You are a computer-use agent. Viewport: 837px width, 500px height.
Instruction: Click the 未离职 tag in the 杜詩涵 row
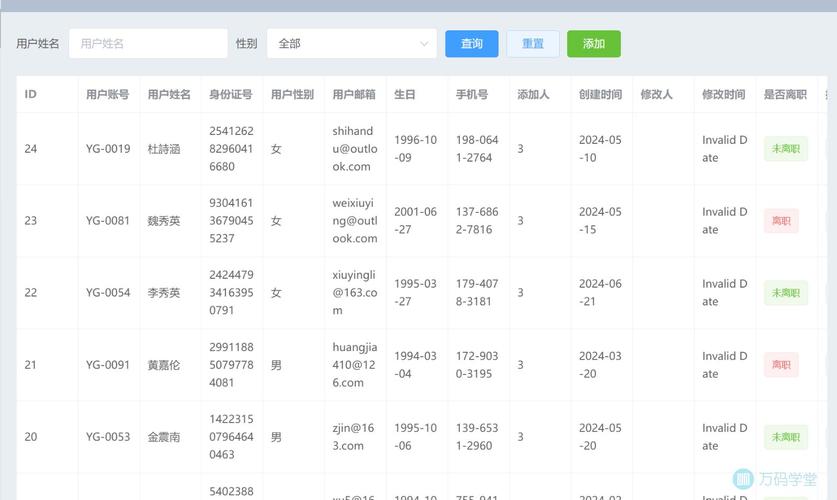(x=786, y=149)
